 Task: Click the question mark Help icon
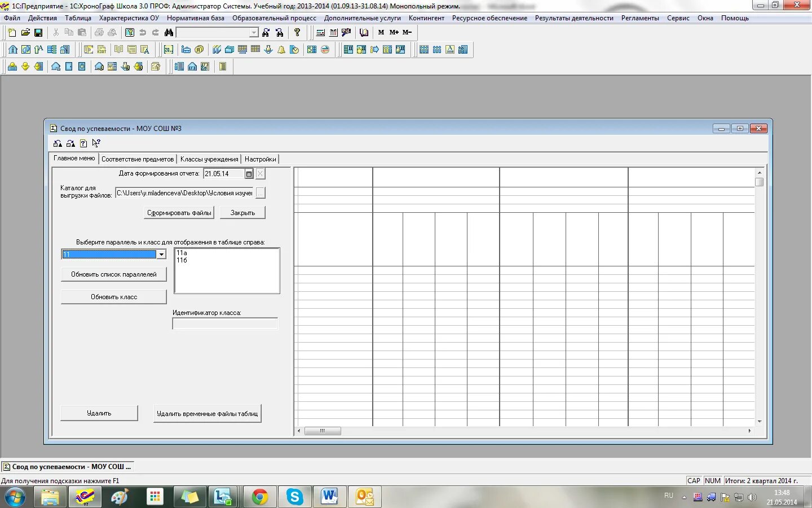pos(297,32)
